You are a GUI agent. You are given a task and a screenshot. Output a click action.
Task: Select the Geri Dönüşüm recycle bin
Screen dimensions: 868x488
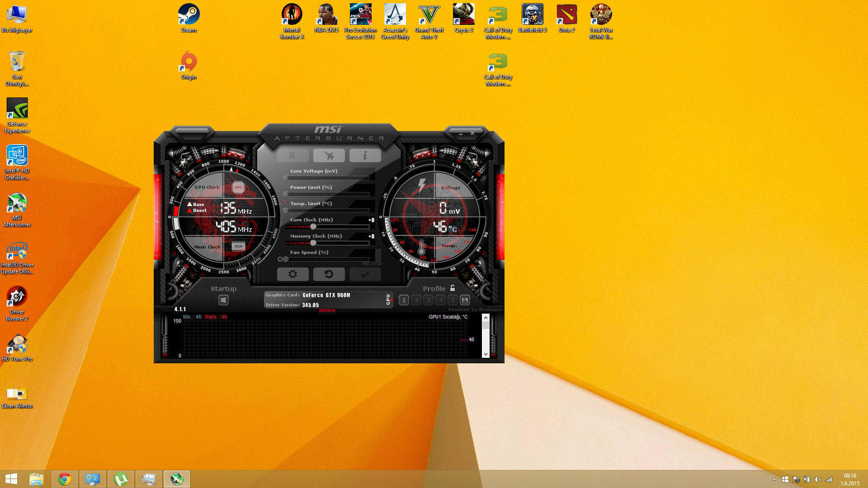pos(17,68)
